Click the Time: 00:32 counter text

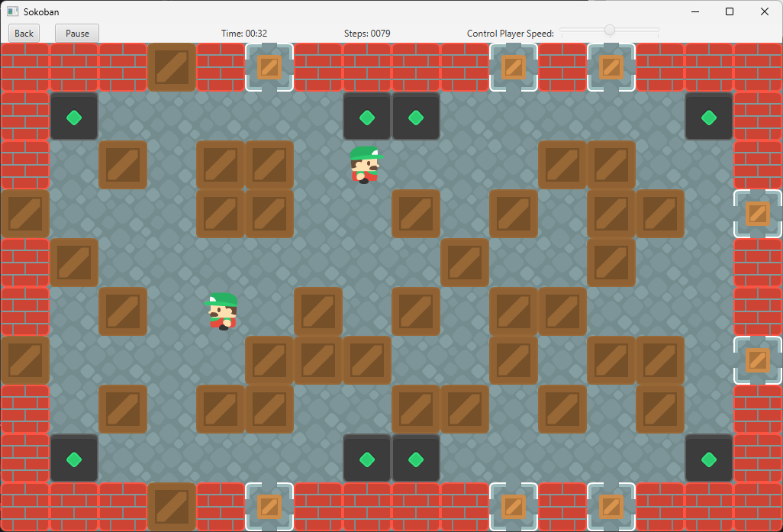pyautogui.click(x=244, y=34)
